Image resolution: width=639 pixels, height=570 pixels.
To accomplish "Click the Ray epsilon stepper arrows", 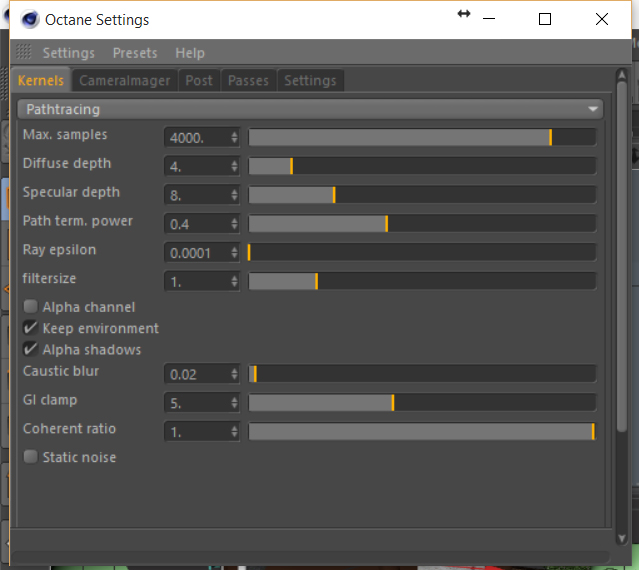I will point(234,253).
